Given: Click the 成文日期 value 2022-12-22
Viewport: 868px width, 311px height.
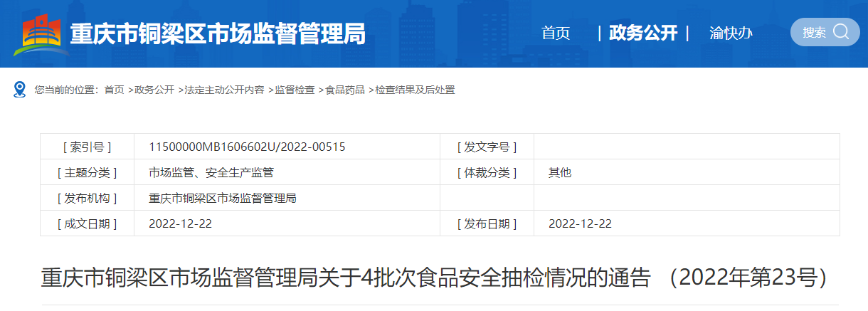Looking at the screenshot, I should click(180, 223).
